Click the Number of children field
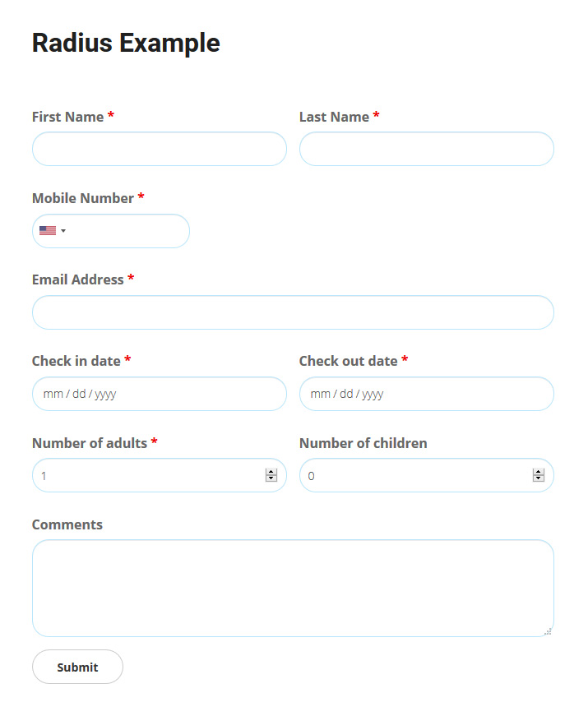Image resolution: width=588 pixels, height=716 pixels. pyautogui.click(x=415, y=475)
